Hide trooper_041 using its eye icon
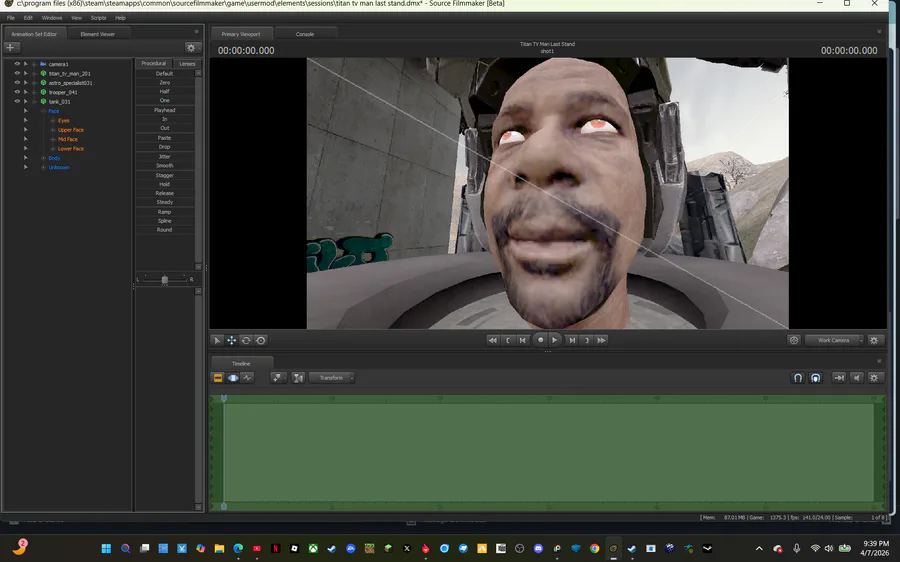 17,92
